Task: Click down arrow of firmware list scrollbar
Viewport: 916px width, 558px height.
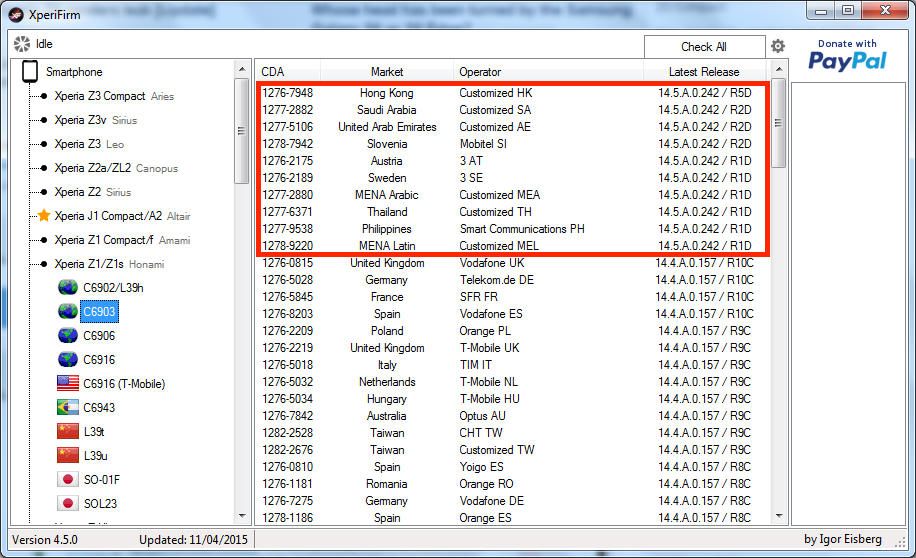Action: tap(778, 515)
